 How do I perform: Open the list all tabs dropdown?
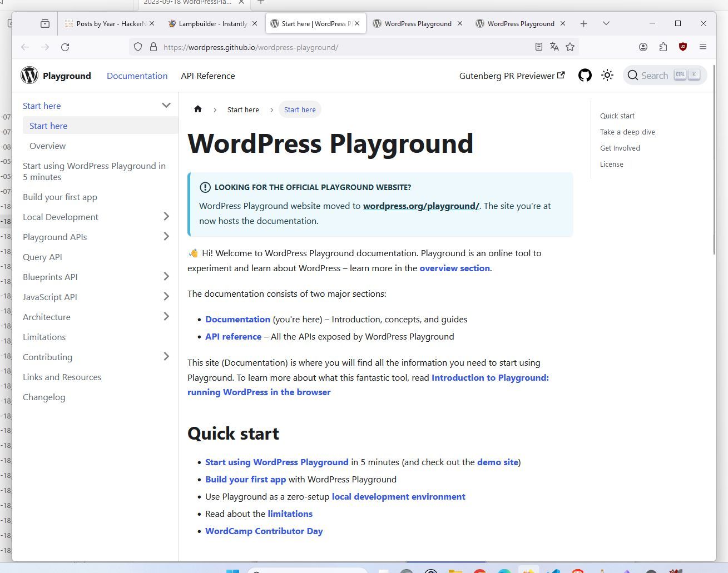[606, 23]
